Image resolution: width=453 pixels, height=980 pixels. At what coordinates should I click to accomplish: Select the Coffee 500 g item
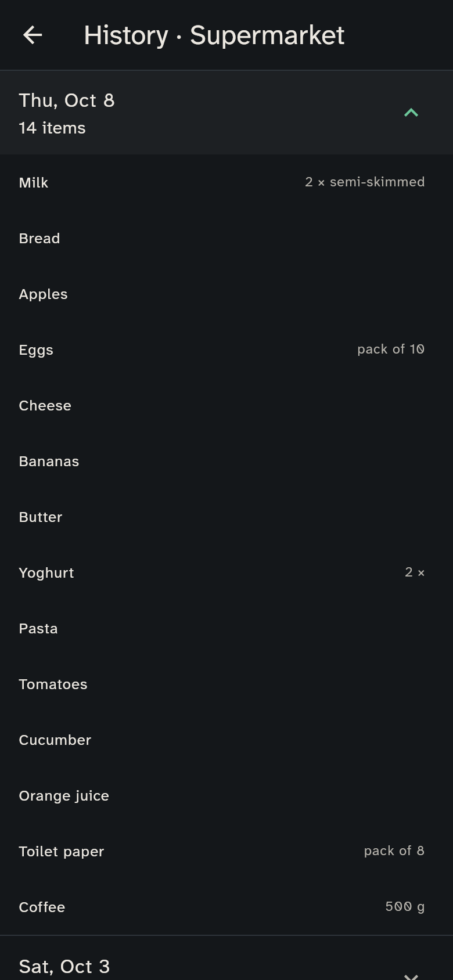(227, 907)
